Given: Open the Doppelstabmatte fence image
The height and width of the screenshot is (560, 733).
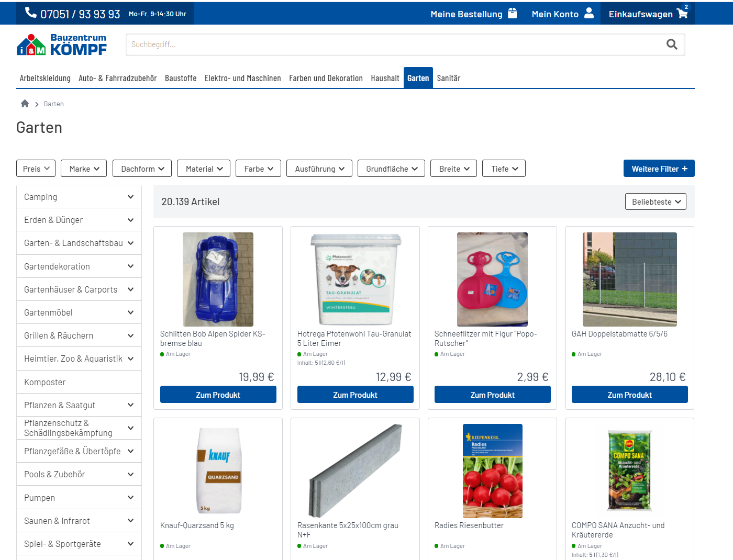Looking at the screenshot, I should click(x=630, y=279).
